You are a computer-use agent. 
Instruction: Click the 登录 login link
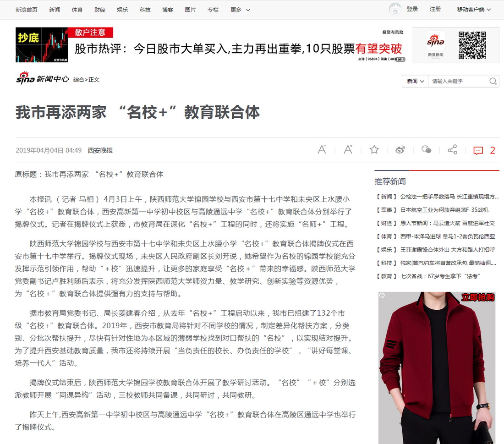(412, 9)
